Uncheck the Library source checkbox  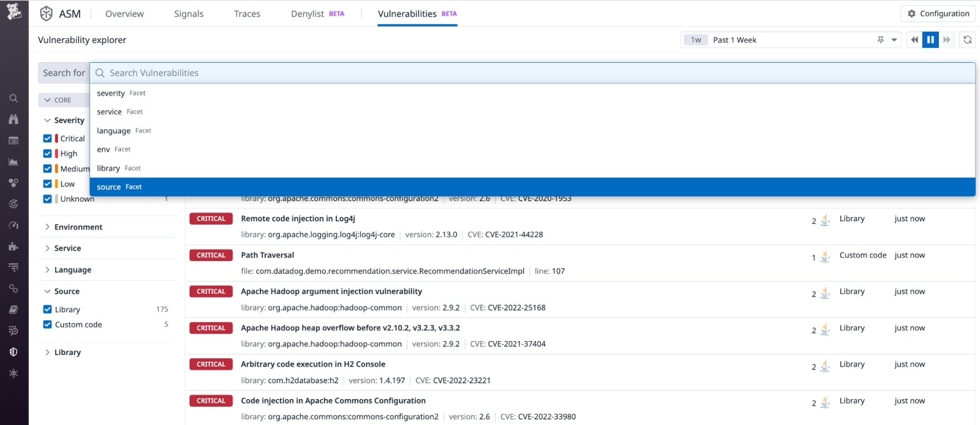coord(48,309)
